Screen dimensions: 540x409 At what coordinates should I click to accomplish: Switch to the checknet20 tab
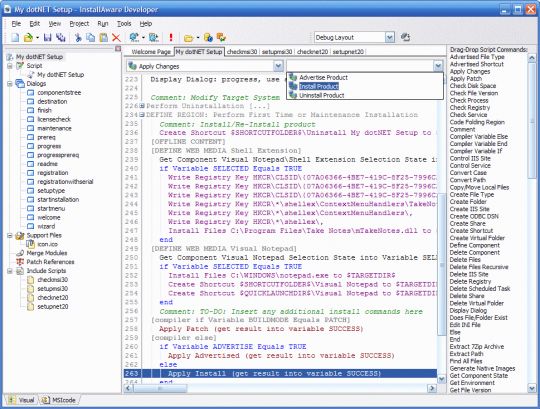[x=312, y=52]
